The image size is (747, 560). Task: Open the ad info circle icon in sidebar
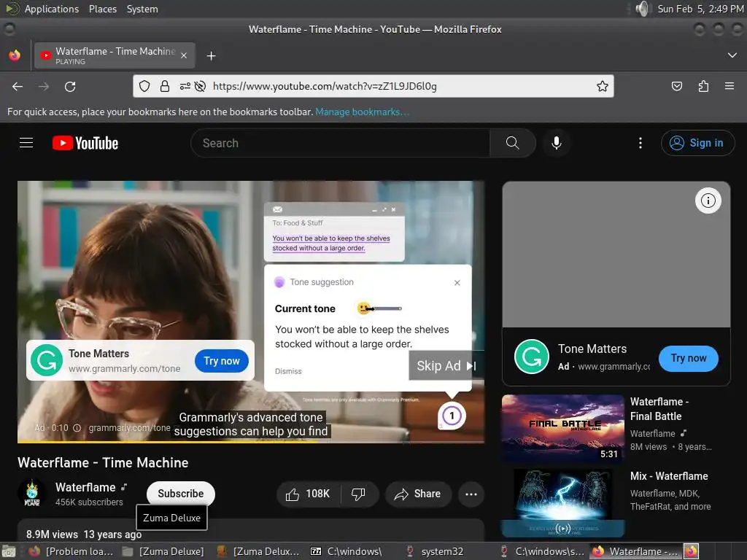coord(708,201)
